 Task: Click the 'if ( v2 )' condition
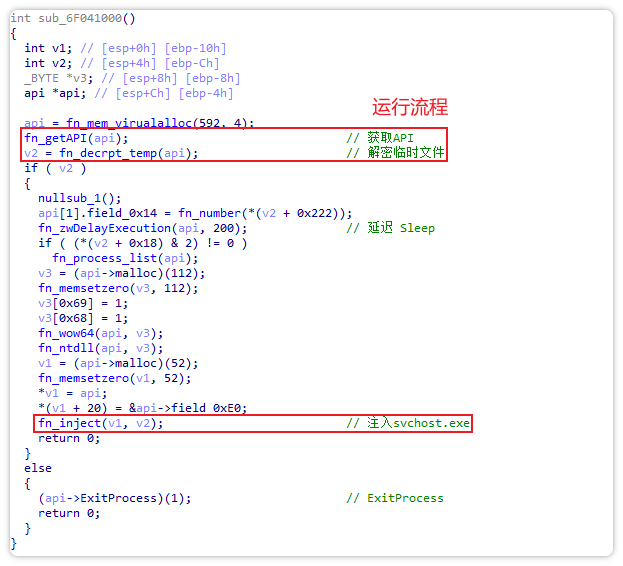point(55,168)
